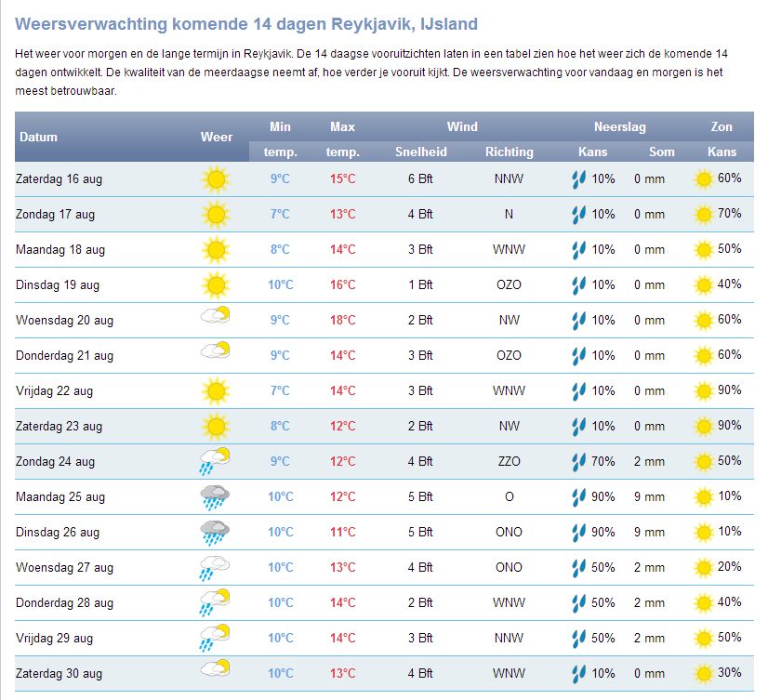768x700 pixels.
Task: Click the Neerslag column header
Action: [620, 126]
